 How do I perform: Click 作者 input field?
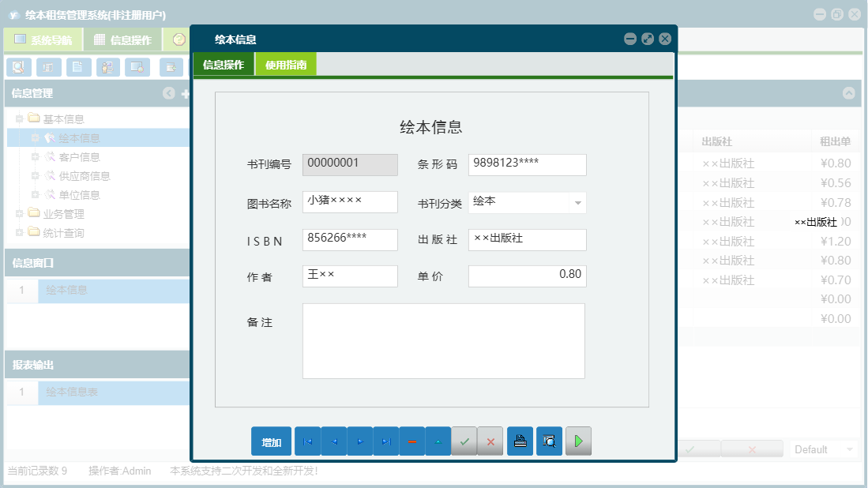(350, 276)
